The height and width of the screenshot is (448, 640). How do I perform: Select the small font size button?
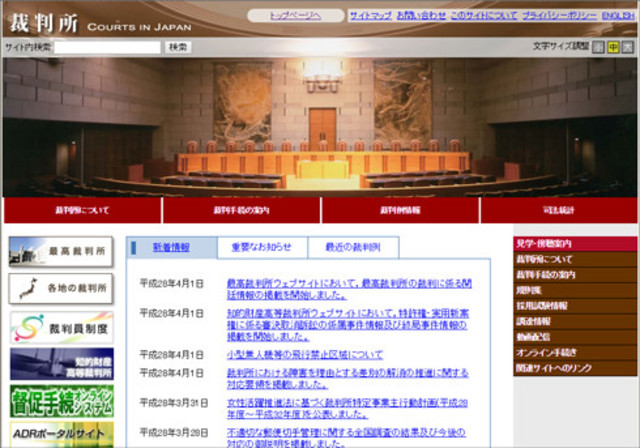pos(598,47)
